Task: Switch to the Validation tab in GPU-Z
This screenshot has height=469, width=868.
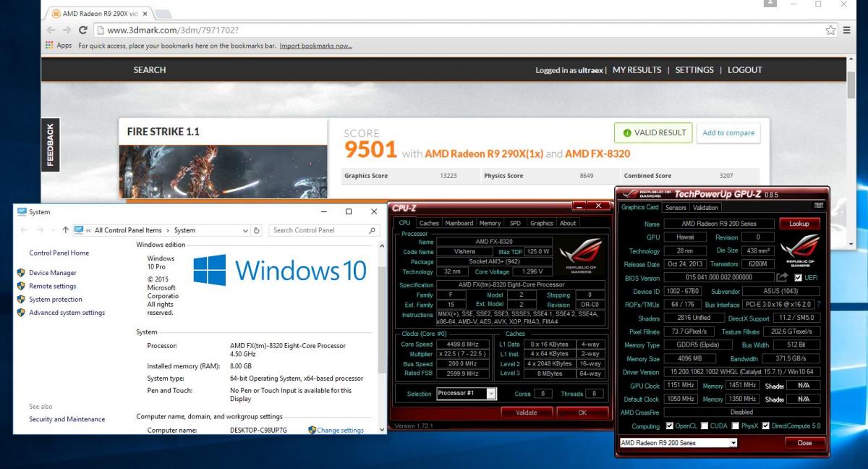Action: click(x=705, y=208)
